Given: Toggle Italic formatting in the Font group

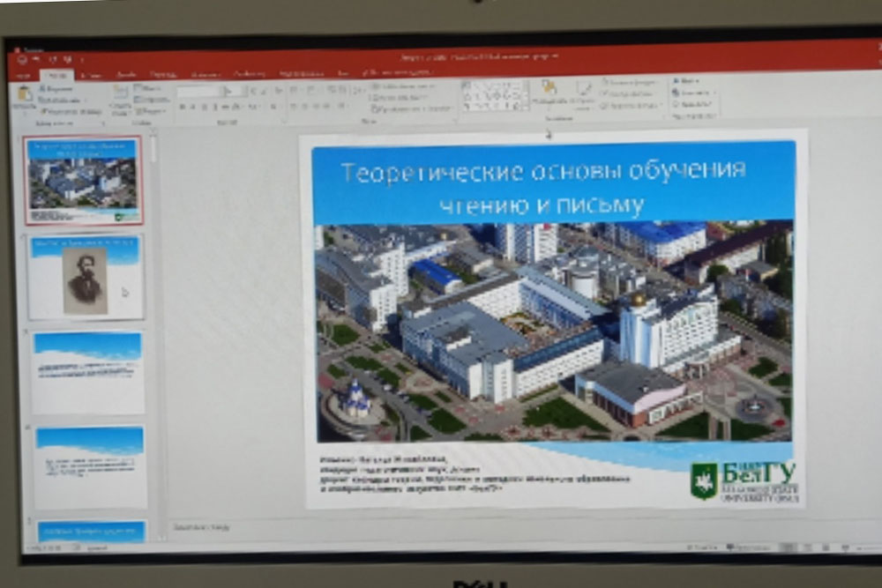Looking at the screenshot, I should pos(194,107).
